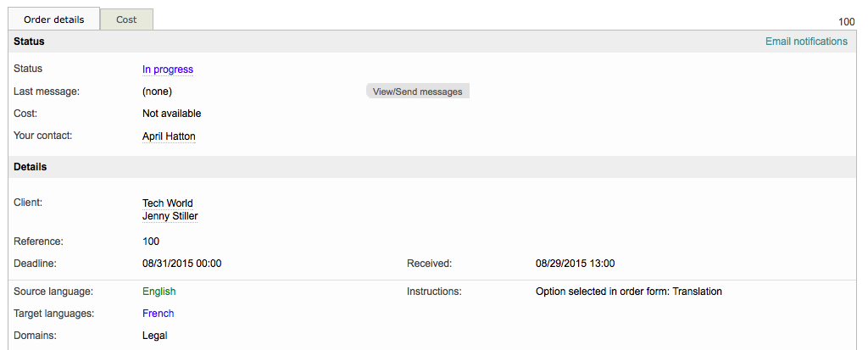Click the Details section header

[31, 167]
